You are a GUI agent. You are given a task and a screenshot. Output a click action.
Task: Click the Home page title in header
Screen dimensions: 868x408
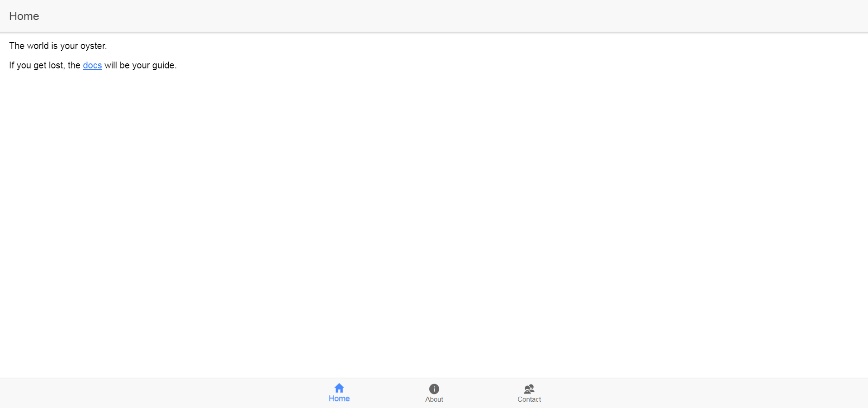[x=24, y=16]
